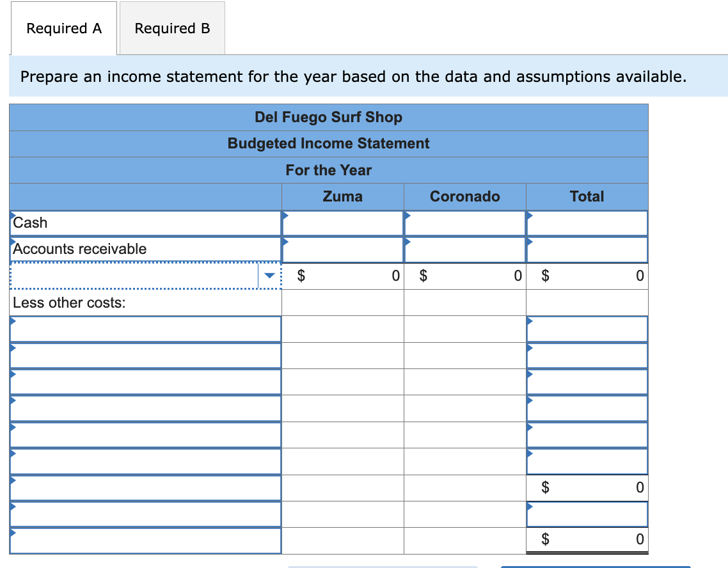728x568 pixels.
Task: Select the Accounts receivable cell under Zuma
Action: [x=342, y=249]
